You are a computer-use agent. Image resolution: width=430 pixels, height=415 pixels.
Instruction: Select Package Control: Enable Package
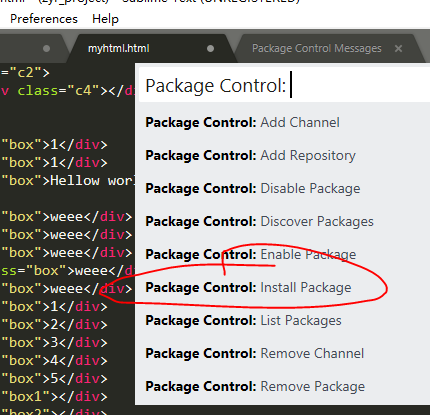pyautogui.click(x=283, y=254)
